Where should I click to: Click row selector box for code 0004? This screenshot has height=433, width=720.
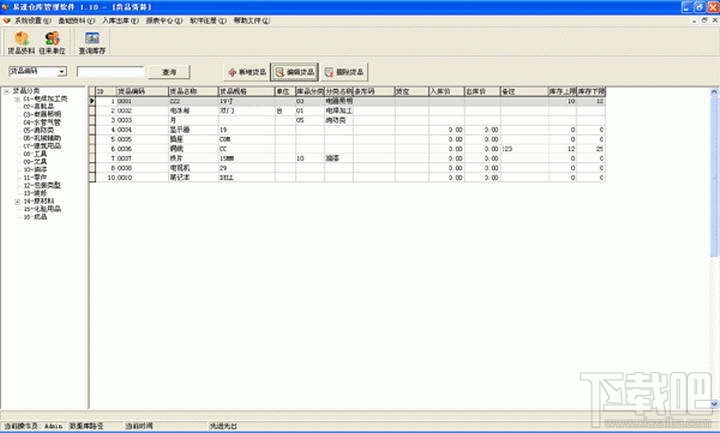92,130
